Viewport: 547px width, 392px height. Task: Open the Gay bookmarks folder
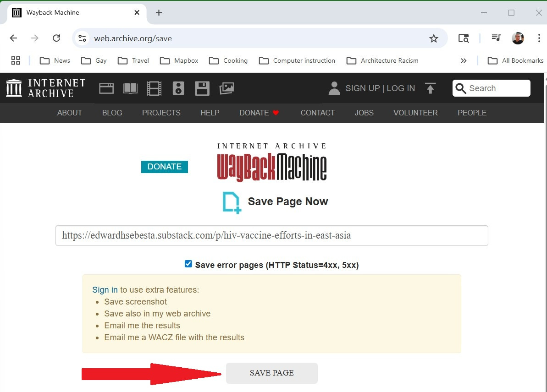coord(94,60)
